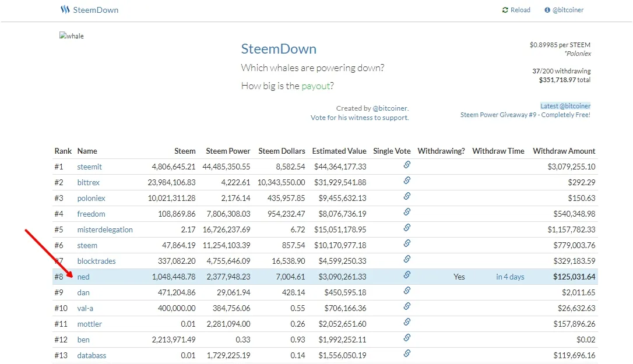Click single vote link icon for blocktrades
Screen dimensions: 633x364
[x=407, y=259]
